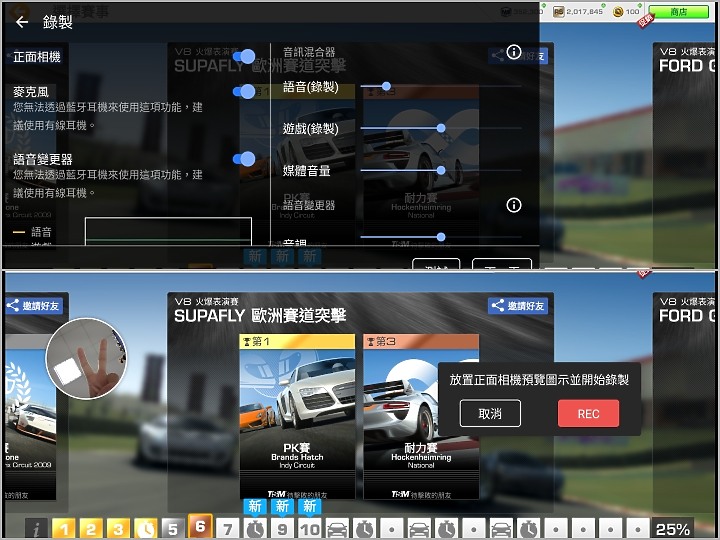Click 邀請好友 share button on SUPAFLY panel
Screen dimensions: 720x540
pyautogui.click(x=518, y=306)
